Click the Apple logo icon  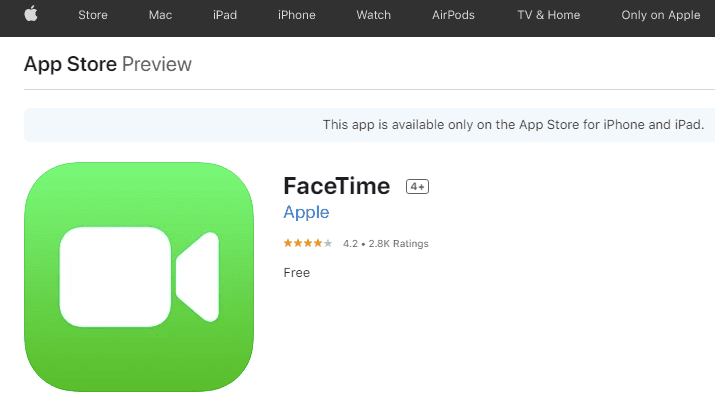point(31,14)
